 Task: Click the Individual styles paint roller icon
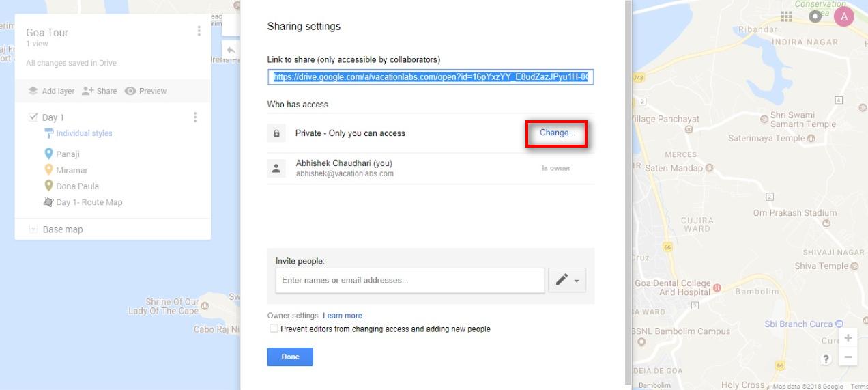point(49,133)
